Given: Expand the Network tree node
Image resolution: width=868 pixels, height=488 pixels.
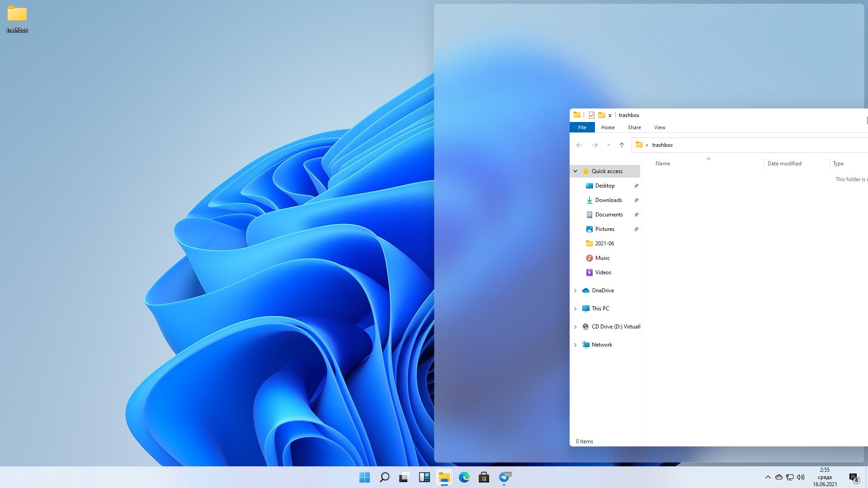Looking at the screenshot, I should point(575,345).
